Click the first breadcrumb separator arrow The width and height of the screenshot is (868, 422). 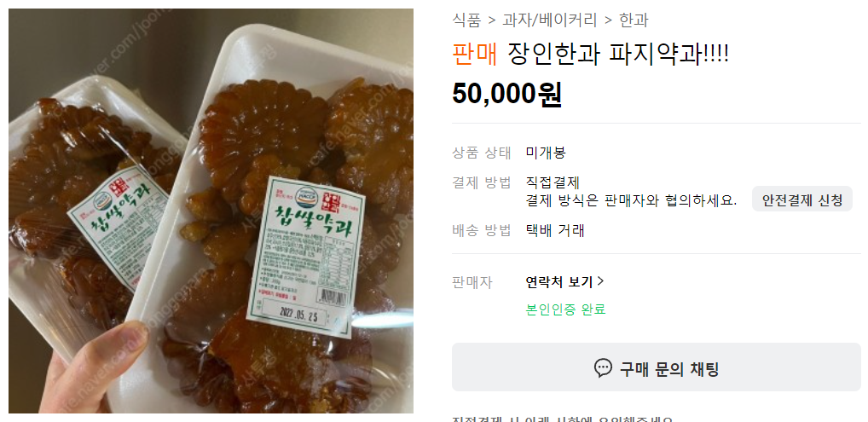pos(492,21)
